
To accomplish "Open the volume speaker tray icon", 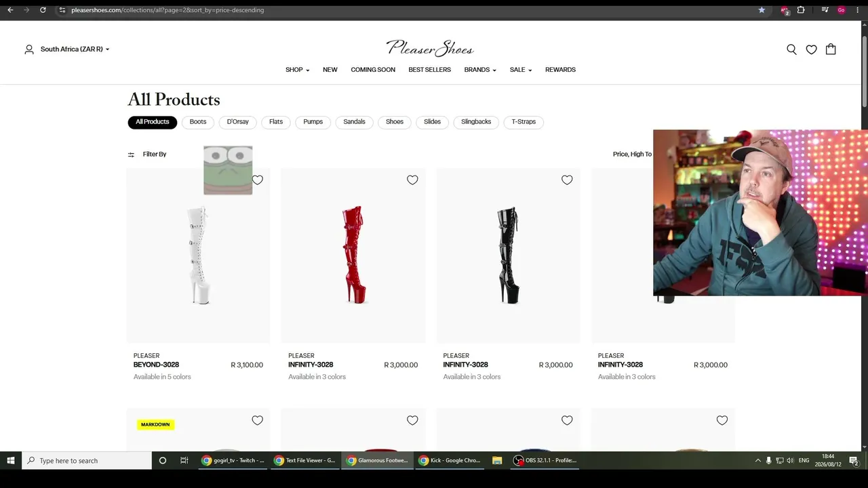I will 790,461.
